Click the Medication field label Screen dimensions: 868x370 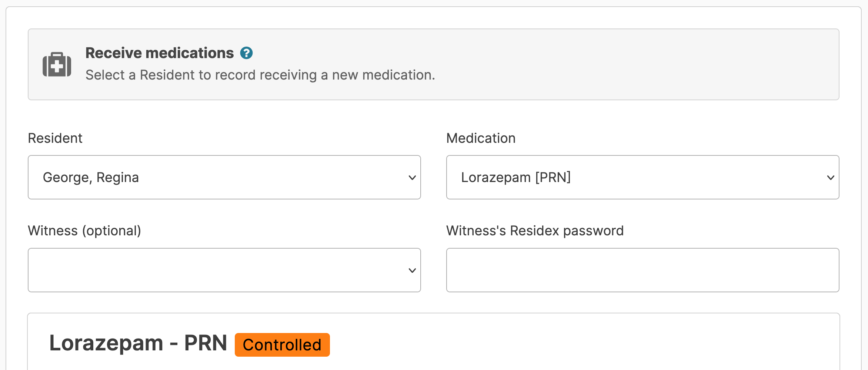(x=481, y=138)
